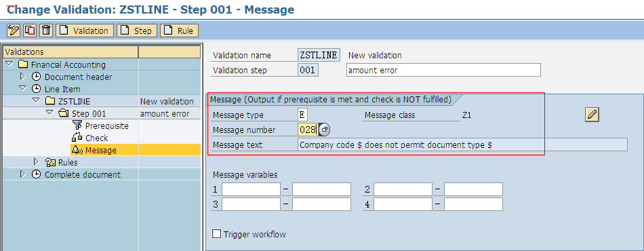
Task: Click the Message bell icon in tree
Action: pos(77,150)
